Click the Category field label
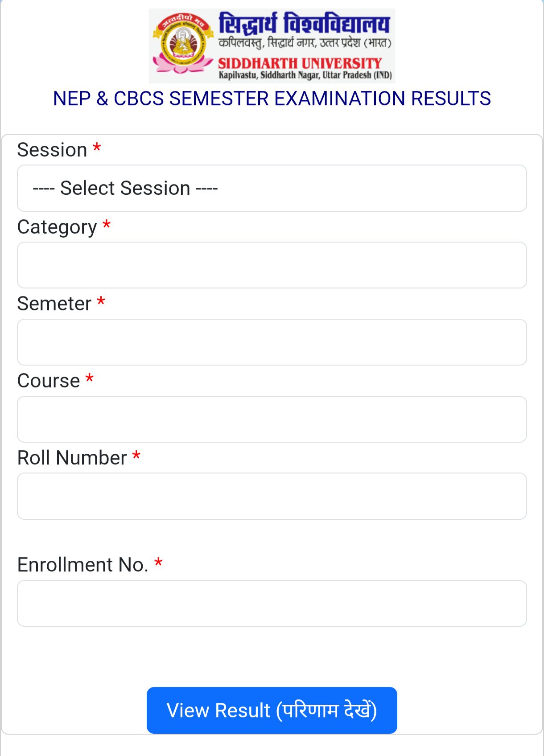The height and width of the screenshot is (756, 544). (x=57, y=227)
